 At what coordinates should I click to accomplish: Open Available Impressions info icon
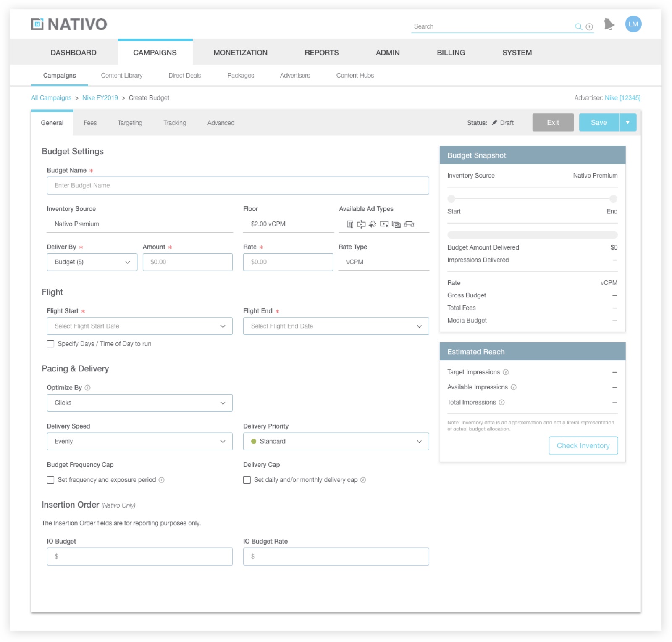coord(513,387)
